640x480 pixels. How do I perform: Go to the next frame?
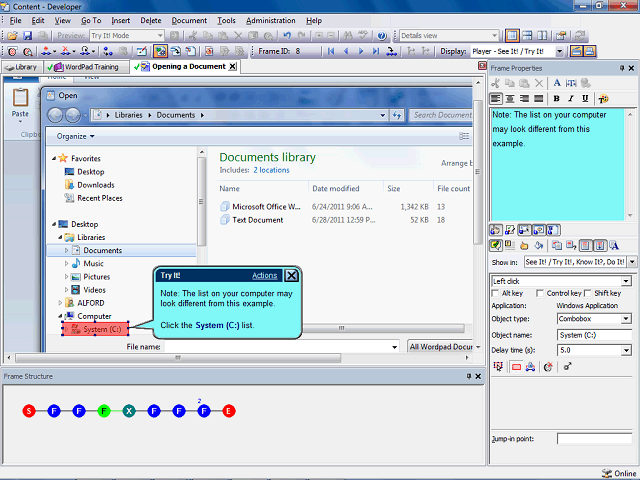361,51
